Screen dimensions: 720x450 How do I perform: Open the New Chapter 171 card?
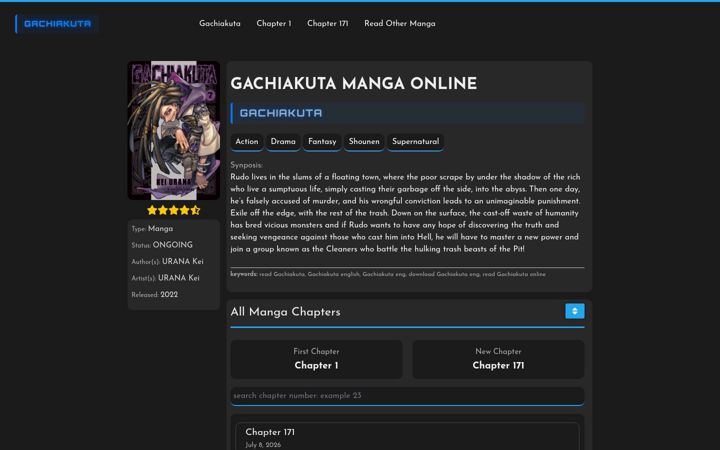(498, 359)
